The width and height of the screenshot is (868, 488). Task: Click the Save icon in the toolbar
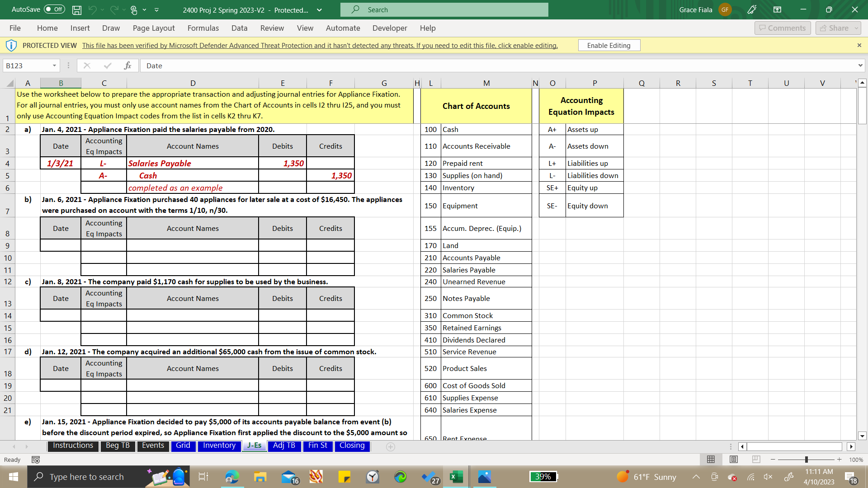(x=76, y=9)
